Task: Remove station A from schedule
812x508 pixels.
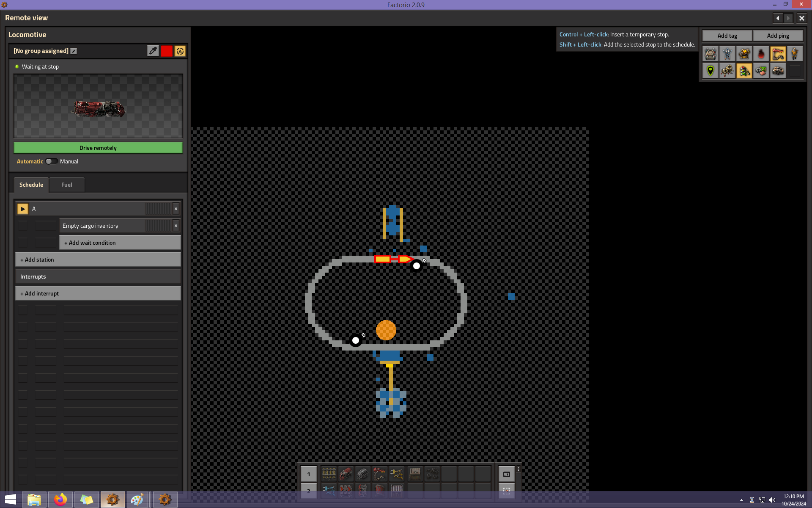Action: click(176, 209)
